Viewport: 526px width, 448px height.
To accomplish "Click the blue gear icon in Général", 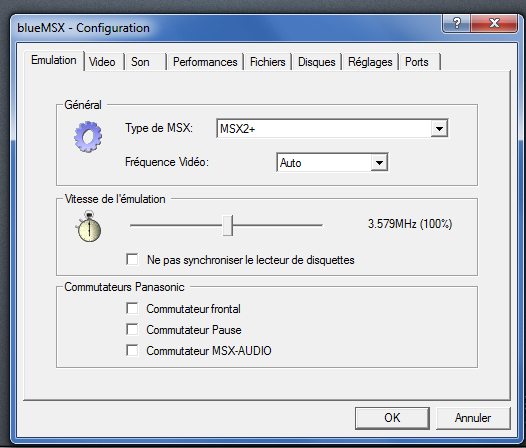I will point(88,137).
